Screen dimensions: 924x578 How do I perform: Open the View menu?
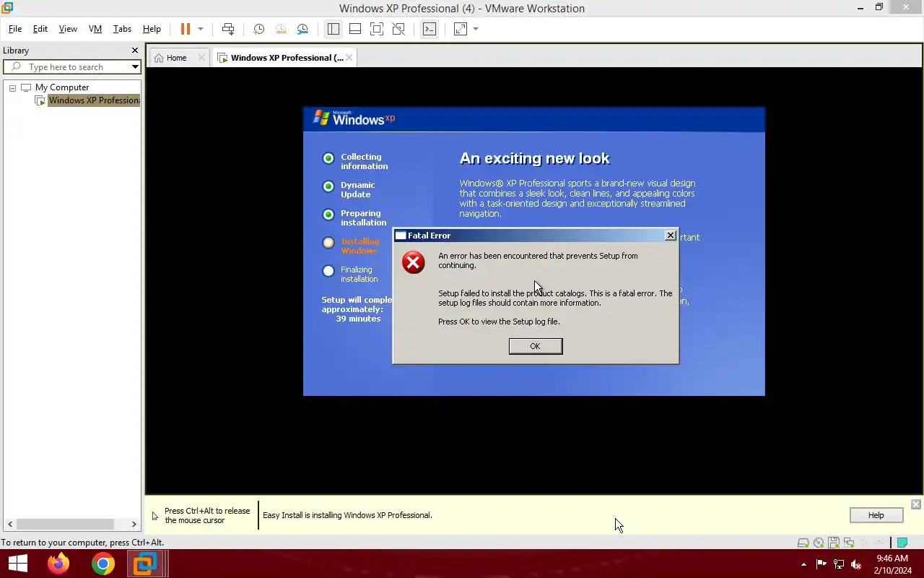pos(68,29)
